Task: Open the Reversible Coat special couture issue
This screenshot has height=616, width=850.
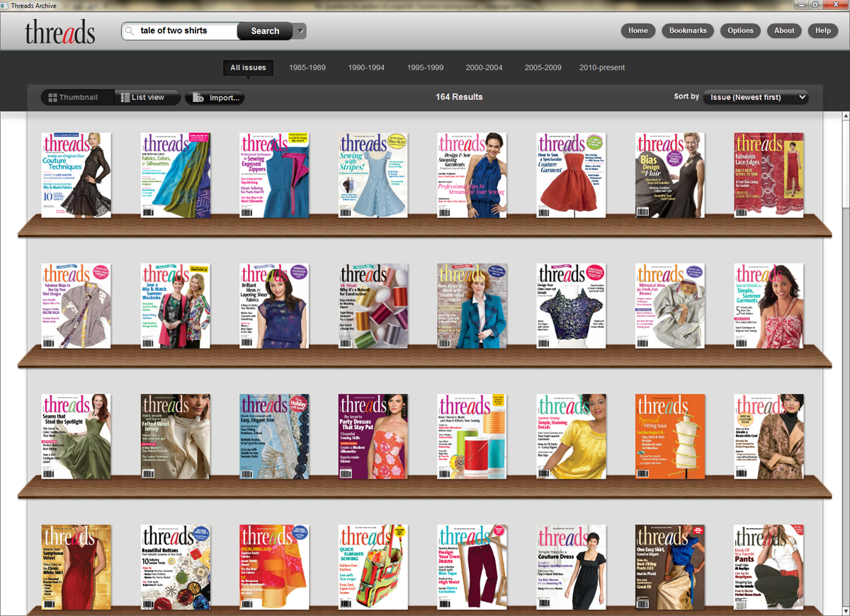Action: 769,437
